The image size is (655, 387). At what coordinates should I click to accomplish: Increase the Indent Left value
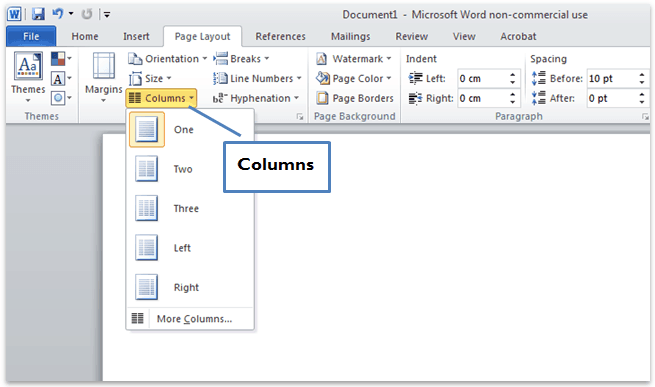coord(513,74)
